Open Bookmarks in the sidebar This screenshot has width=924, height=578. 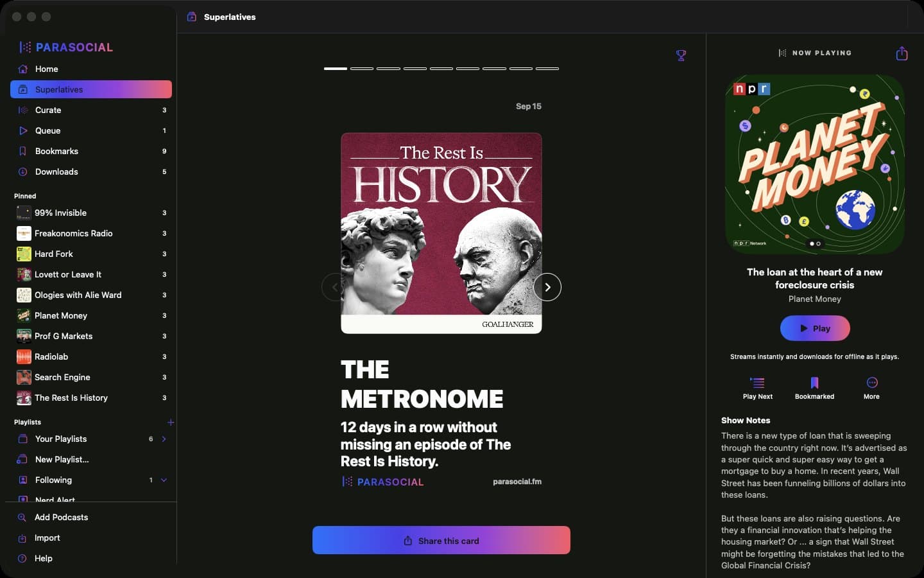tap(91, 151)
